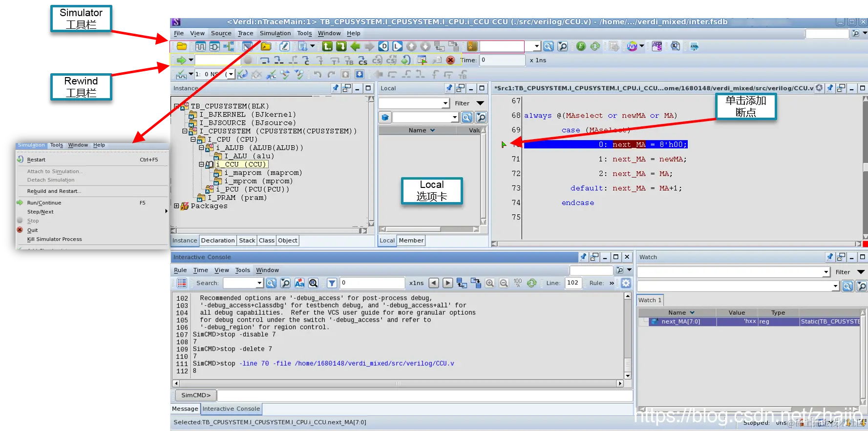Pin the Interactive Console panel

(583, 257)
